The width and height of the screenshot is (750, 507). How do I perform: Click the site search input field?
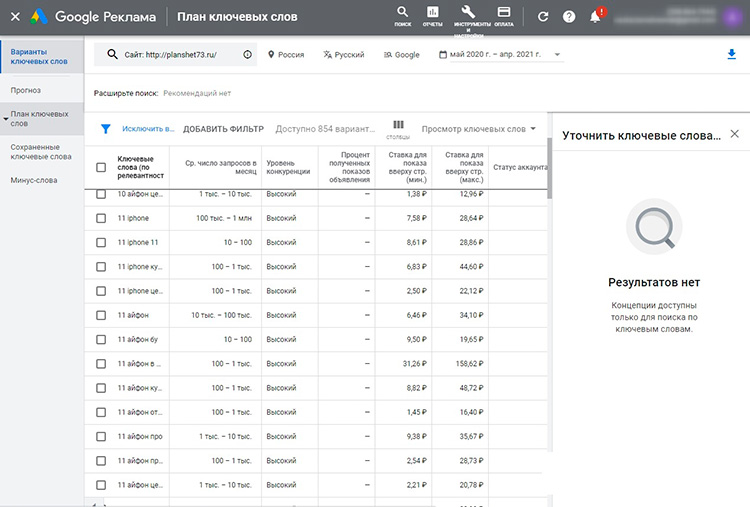pos(170,55)
